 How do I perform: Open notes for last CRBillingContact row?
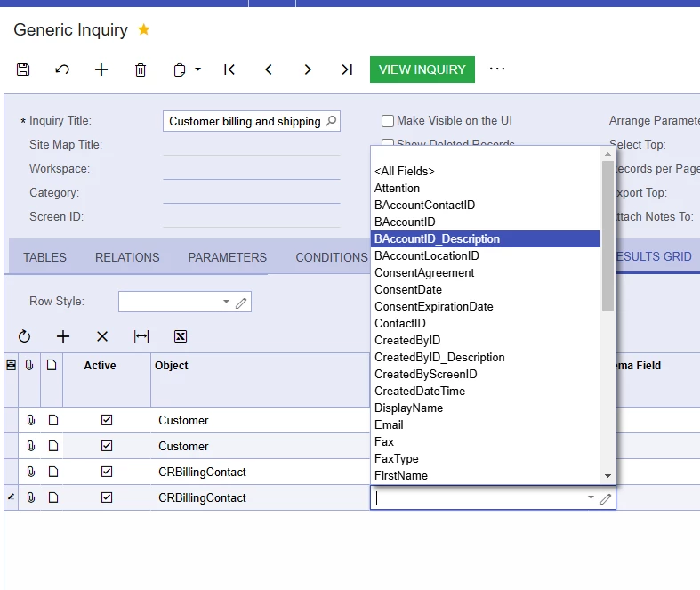pos(53,498)
